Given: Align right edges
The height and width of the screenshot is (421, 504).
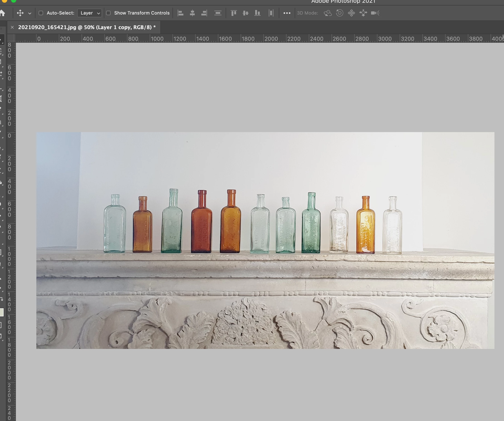Looking at the screenshot, I should [204, 13].
